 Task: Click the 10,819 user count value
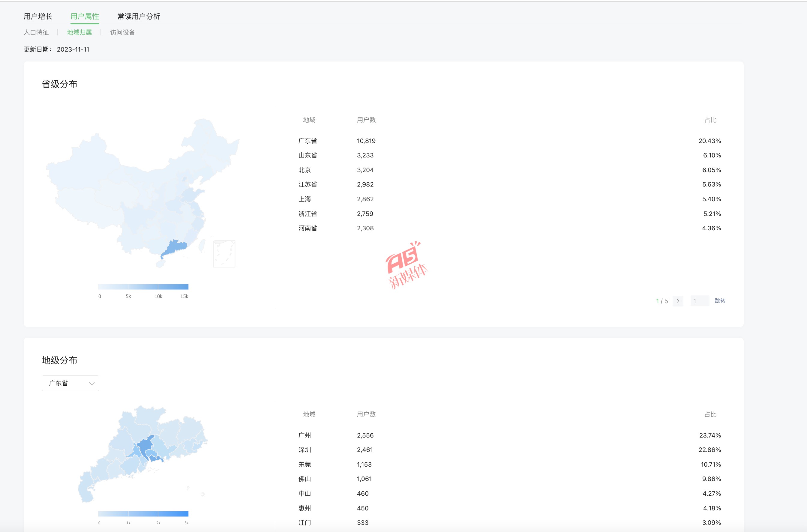[x=366, y=141]
